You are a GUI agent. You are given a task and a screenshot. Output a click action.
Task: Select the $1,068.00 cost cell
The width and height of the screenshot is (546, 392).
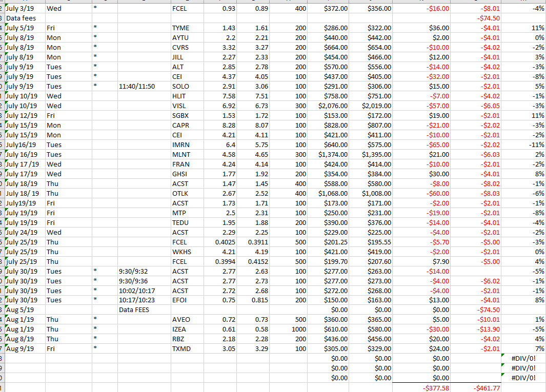[x=328, y=194]
